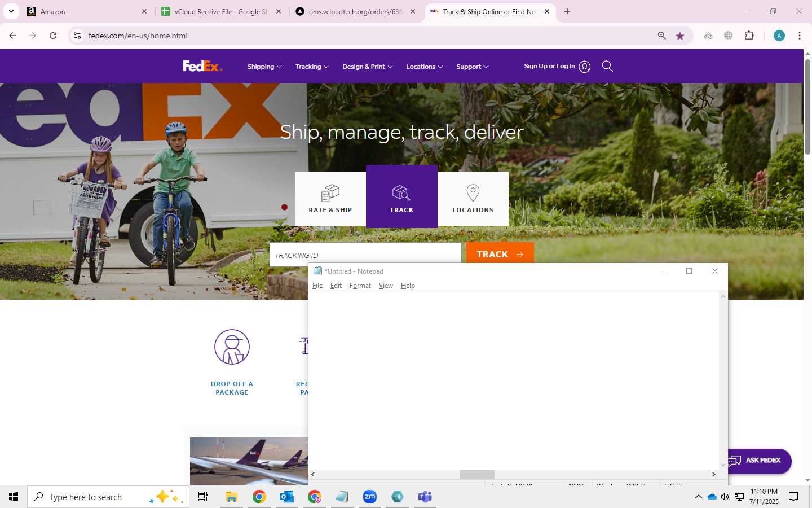Click the browser address bar URL

tap(138, 36)
